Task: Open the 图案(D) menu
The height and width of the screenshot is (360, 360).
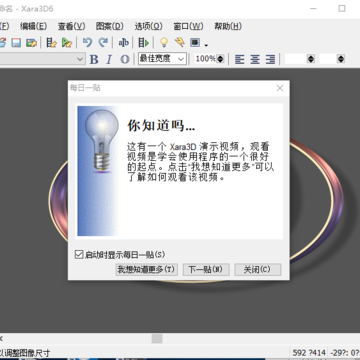Action: click(110, 26)
